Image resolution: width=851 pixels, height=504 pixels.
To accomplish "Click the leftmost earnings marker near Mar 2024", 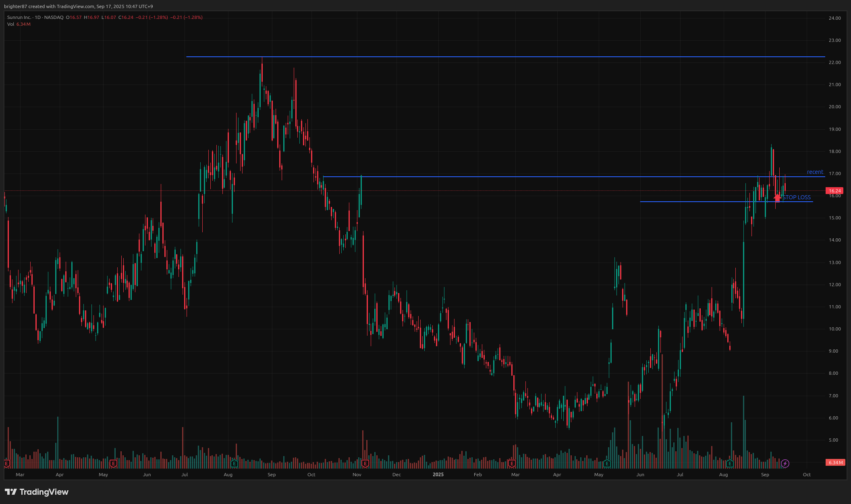I will pyautogui.click(x=6, y=463).
